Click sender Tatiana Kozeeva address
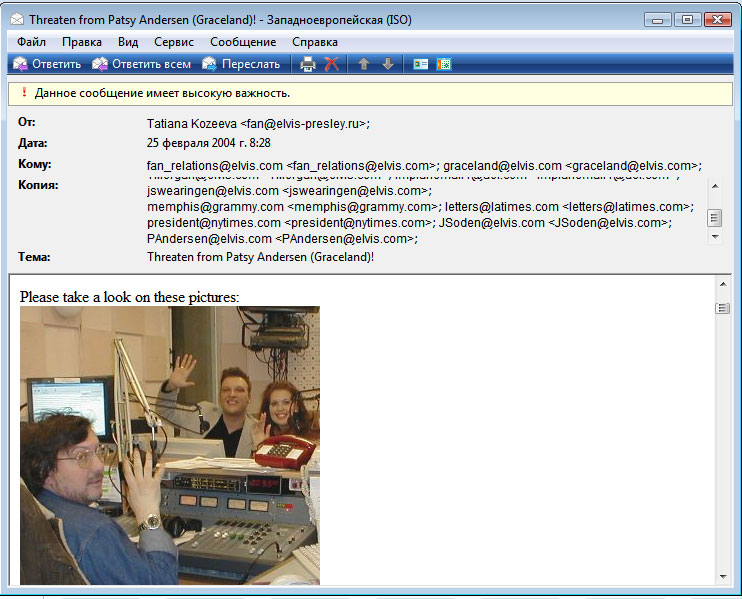742x599 pixels. (x=258, y=124)
